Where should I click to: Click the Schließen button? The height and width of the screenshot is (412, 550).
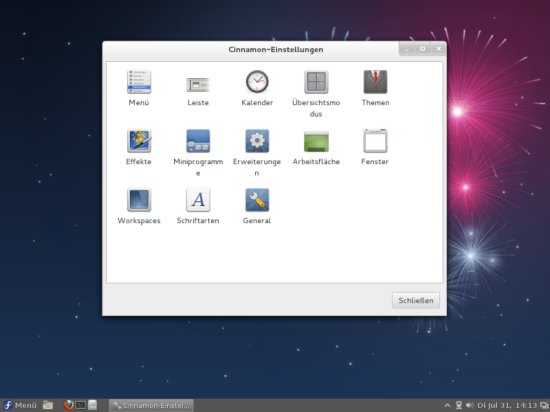click(416, 300)
